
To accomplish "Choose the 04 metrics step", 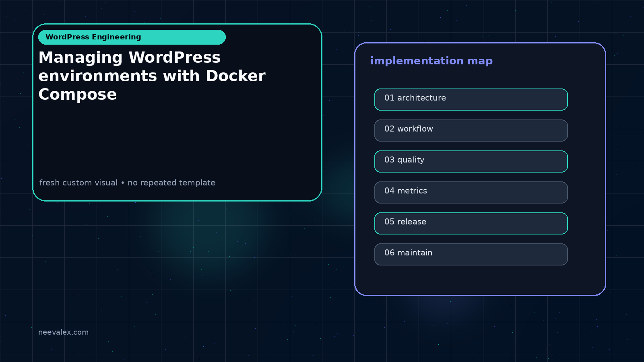I will (471, 192).
